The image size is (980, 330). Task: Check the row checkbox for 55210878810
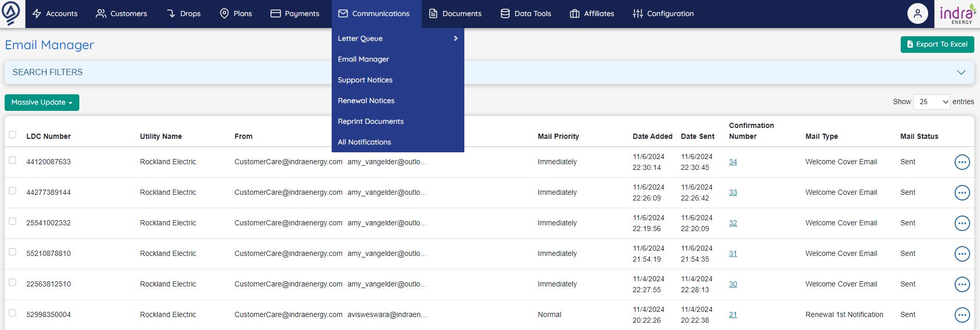pyautogui.click(x=12, y=252)
